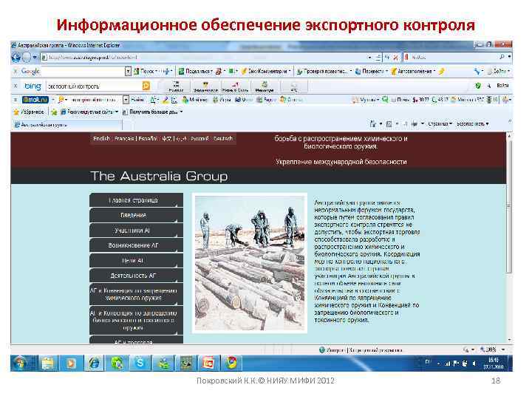This screenshot has width=532, height=399.
Task: Click the Google toolbar Поиск button
Action: 146,71
